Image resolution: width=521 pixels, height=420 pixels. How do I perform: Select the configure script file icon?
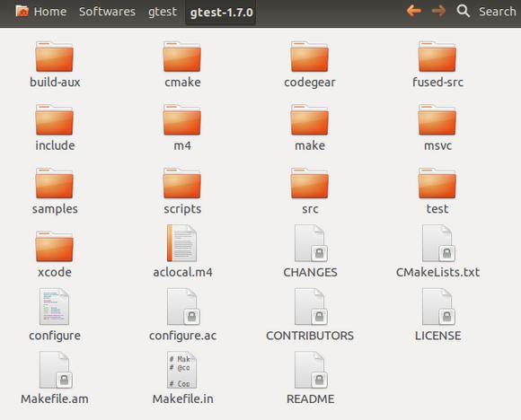coord(54,306)
